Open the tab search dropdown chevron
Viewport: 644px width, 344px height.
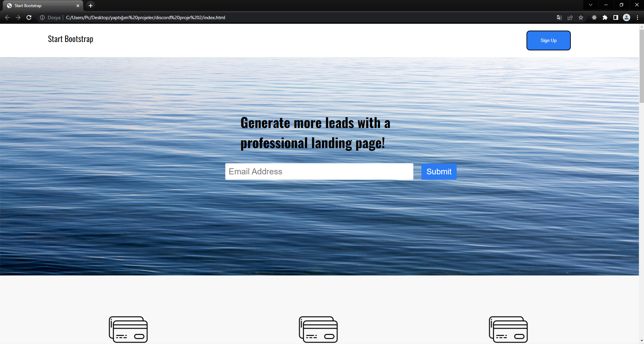pyautogui.click(x=590, y=5)
